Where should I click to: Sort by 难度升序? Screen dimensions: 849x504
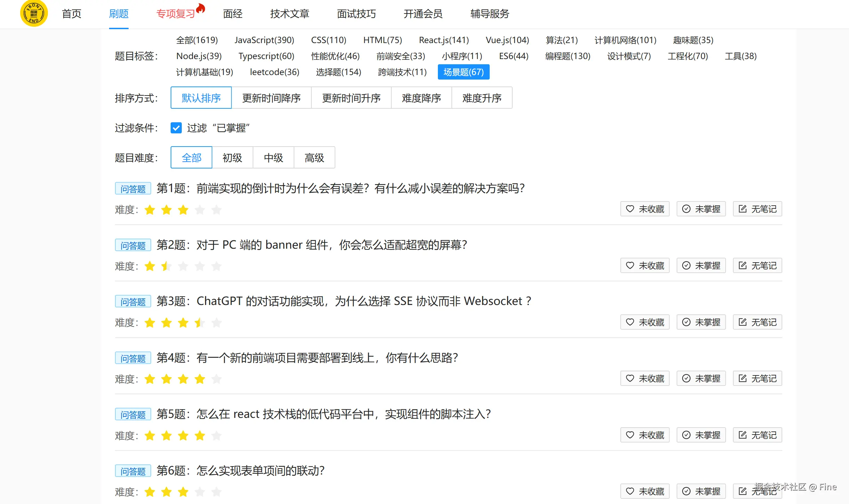click(x=482, y=98)
